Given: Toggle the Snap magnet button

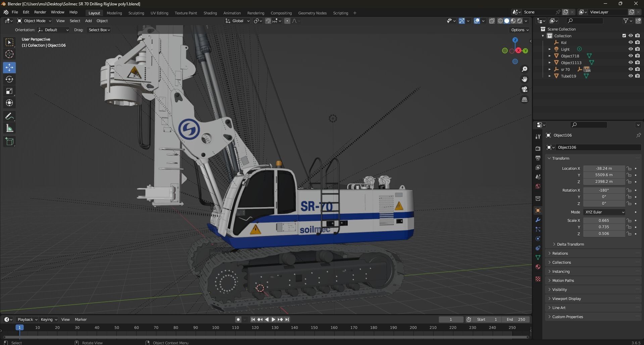Looking at the screenshot, I should click(268, 21).
